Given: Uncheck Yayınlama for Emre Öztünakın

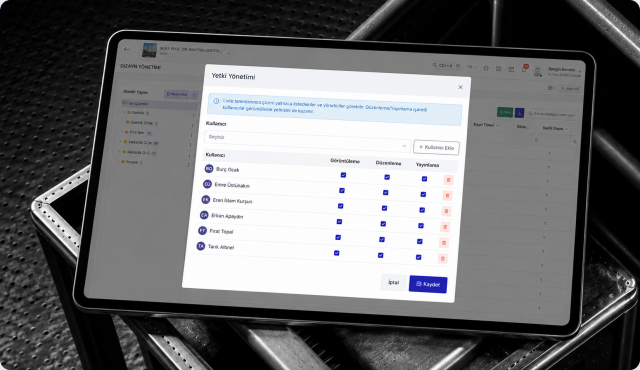Looking at the screenshot, I should [423, 194].
